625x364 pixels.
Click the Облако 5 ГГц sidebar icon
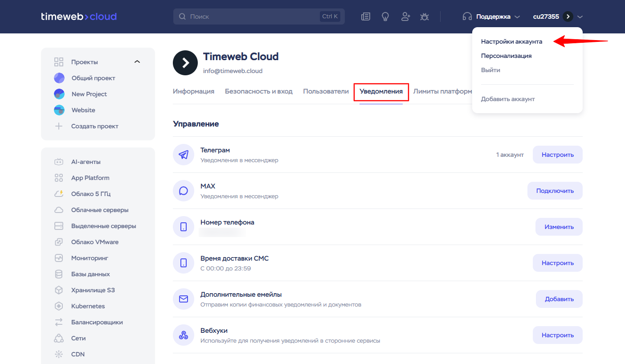59,194
